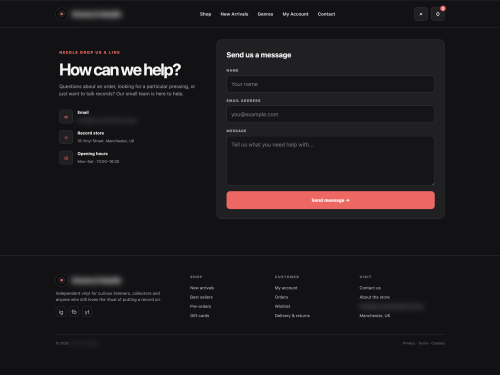Focus the Your name input field
The height and width of the screenshot is (375, 500).
[330, 84]
